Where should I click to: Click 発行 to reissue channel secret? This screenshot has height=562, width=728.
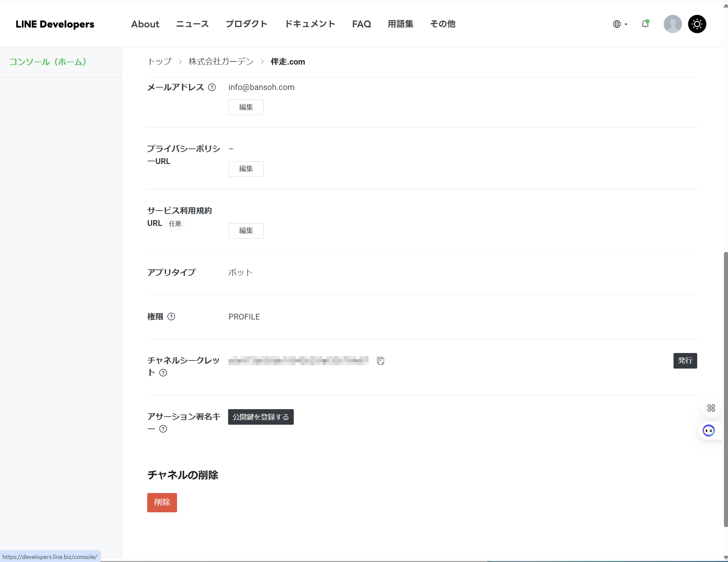coord(685,360)
